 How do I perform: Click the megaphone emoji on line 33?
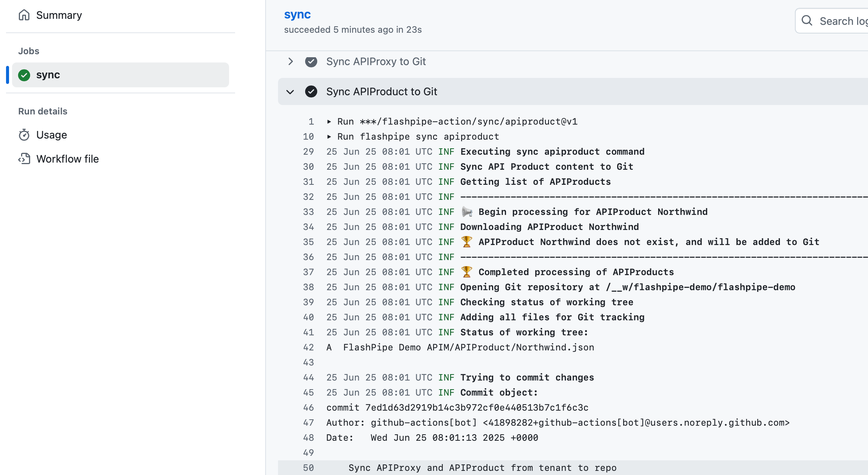click(x=467, y=212)
